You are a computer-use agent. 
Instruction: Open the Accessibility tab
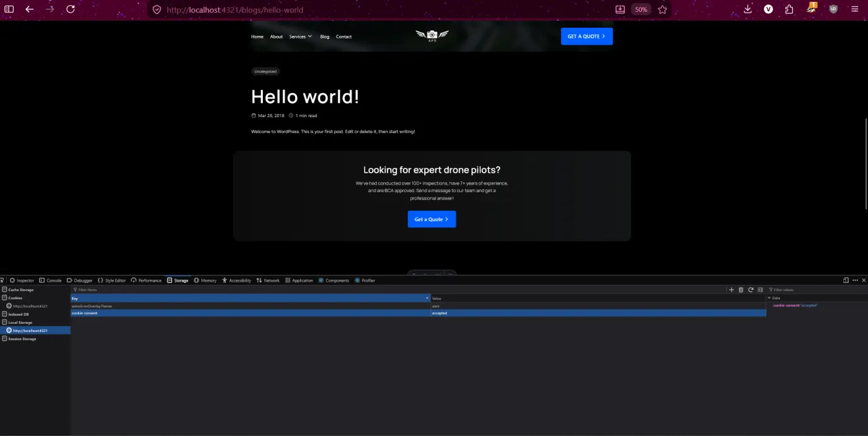[x=236, y=280]
